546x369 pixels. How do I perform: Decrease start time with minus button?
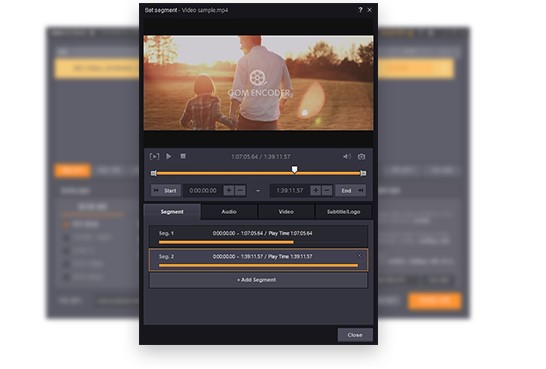pyautogui.click(x=240, y=190)
